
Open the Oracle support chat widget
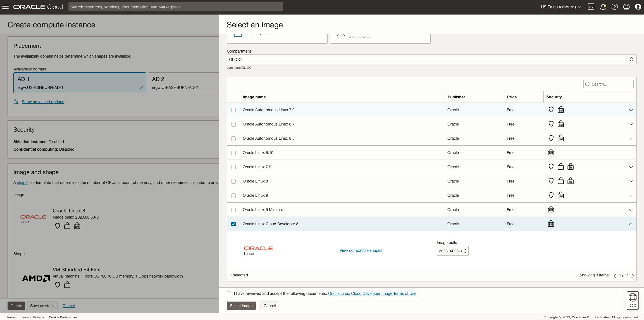(633, 300)
